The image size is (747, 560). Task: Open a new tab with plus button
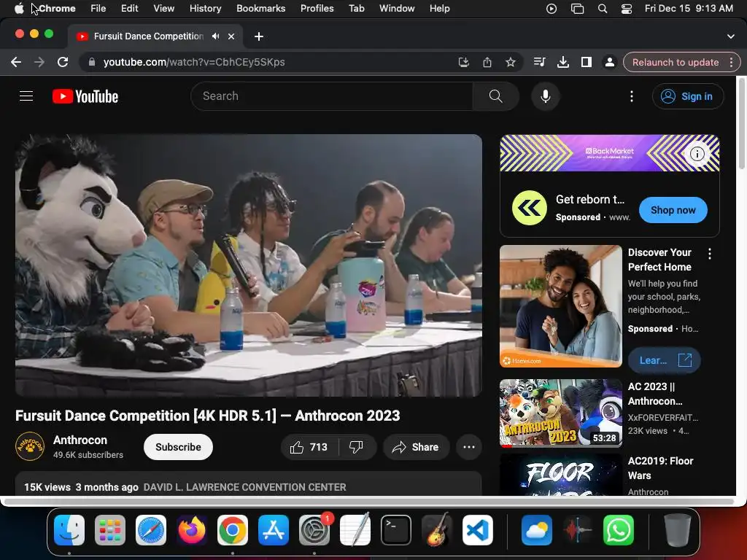pos(259,36)
